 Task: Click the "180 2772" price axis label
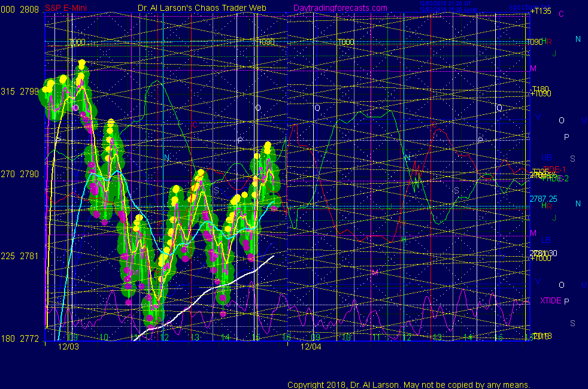coord(20,338)
